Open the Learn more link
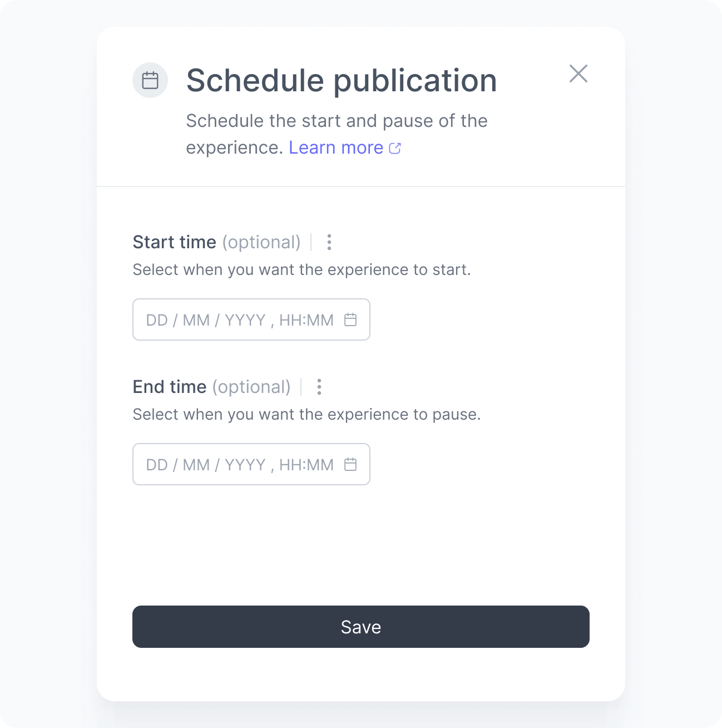The width and height of the screenshot is (722, 728). [337, 147]
